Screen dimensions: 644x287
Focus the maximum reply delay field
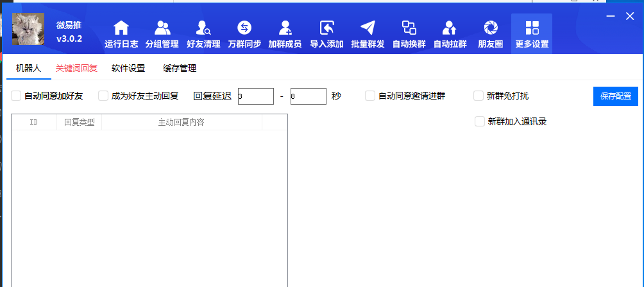pyautogui.click(x=309, y=96)
